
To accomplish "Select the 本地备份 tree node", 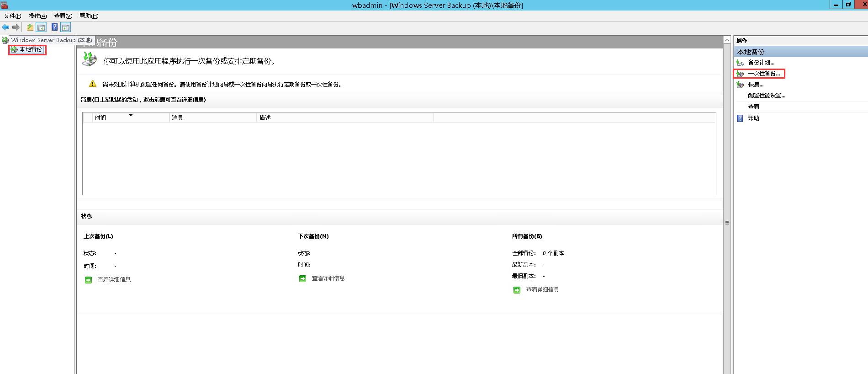I will tap(27, 49).
